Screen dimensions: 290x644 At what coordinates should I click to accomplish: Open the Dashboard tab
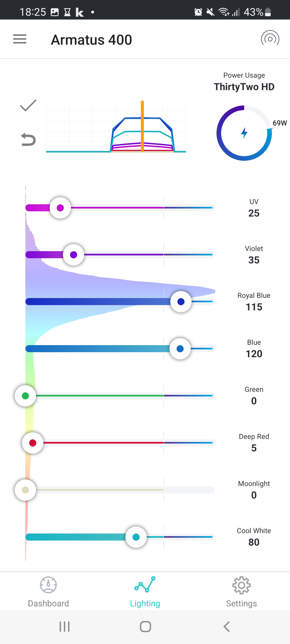point(48,592)
